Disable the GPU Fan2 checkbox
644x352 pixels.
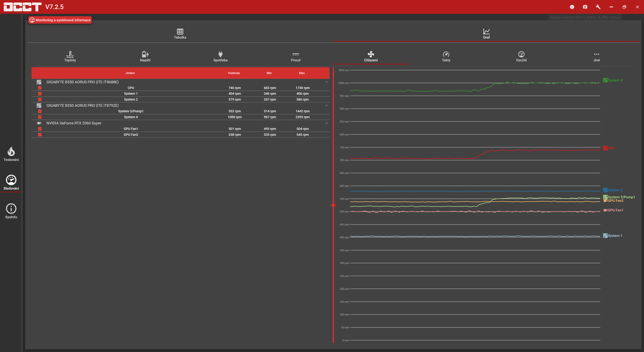pos(40,135)
